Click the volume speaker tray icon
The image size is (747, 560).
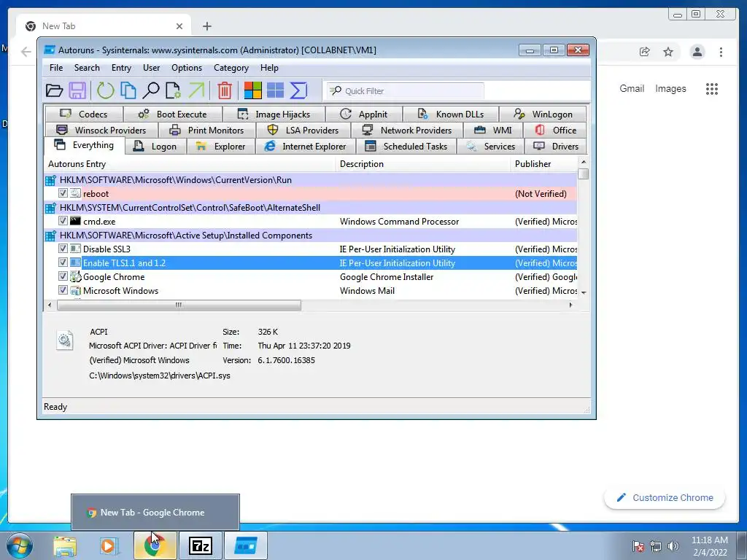[673, 546]
